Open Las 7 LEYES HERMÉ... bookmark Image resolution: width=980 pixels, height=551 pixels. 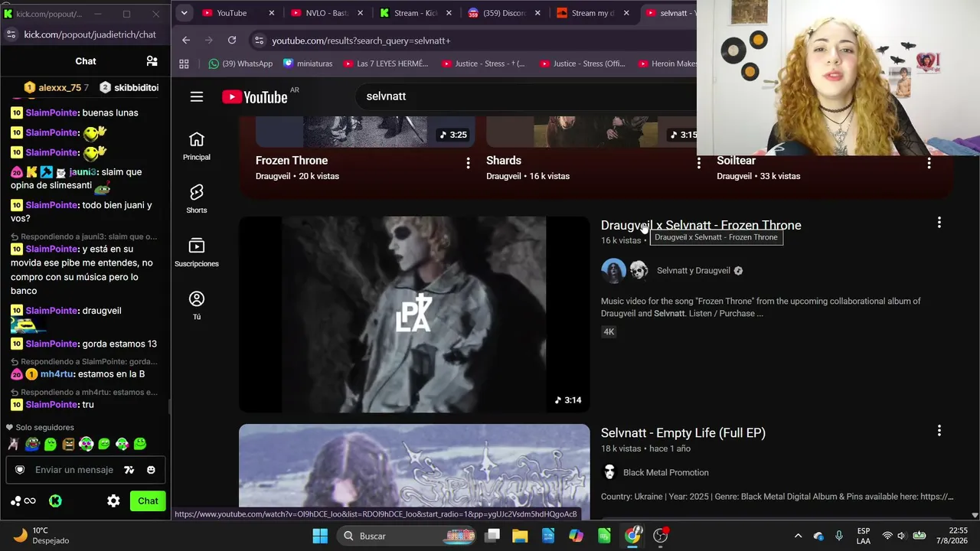pos(386,64)
